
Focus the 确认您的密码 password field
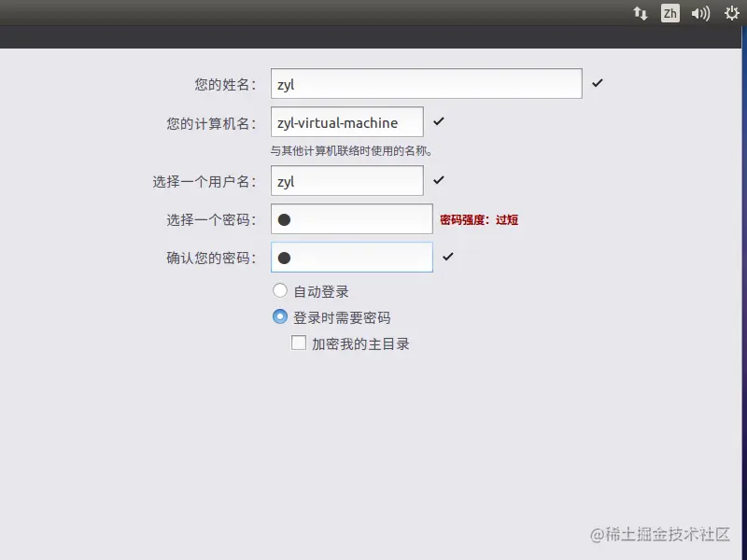(x=352, y=258)
